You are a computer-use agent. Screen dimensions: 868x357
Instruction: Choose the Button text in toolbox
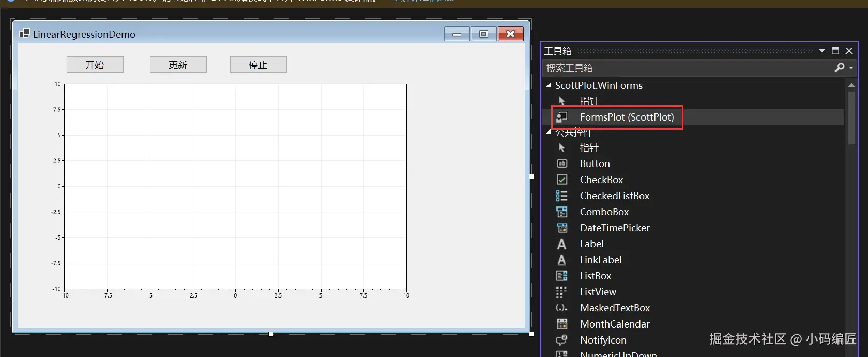pos(595,163)
